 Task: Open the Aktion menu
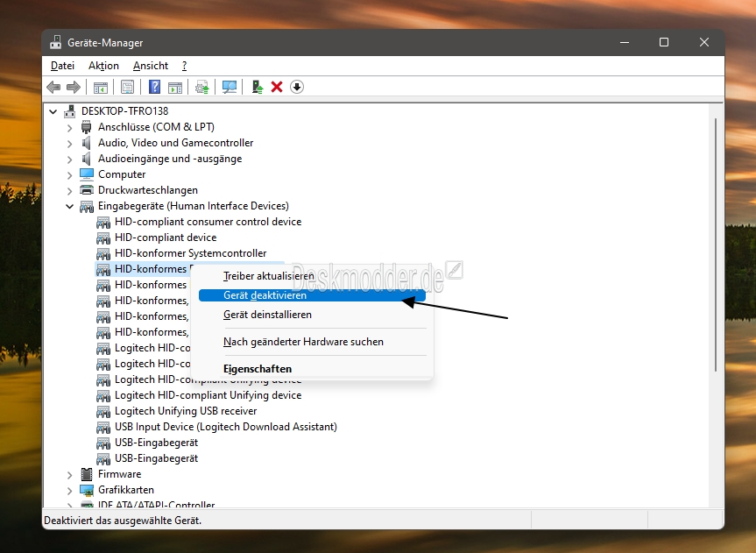103,66
